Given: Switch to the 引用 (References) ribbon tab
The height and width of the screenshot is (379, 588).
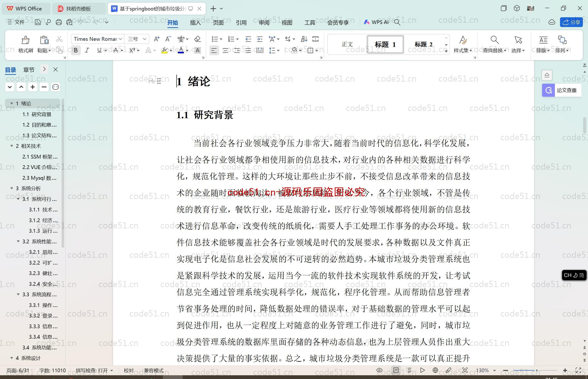Looking at the screenshot, I should click(x=241, y=22).
